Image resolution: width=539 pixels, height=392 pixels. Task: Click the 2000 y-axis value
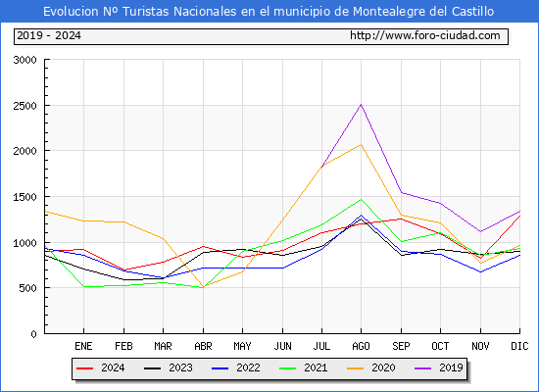(x=24, y=151)
